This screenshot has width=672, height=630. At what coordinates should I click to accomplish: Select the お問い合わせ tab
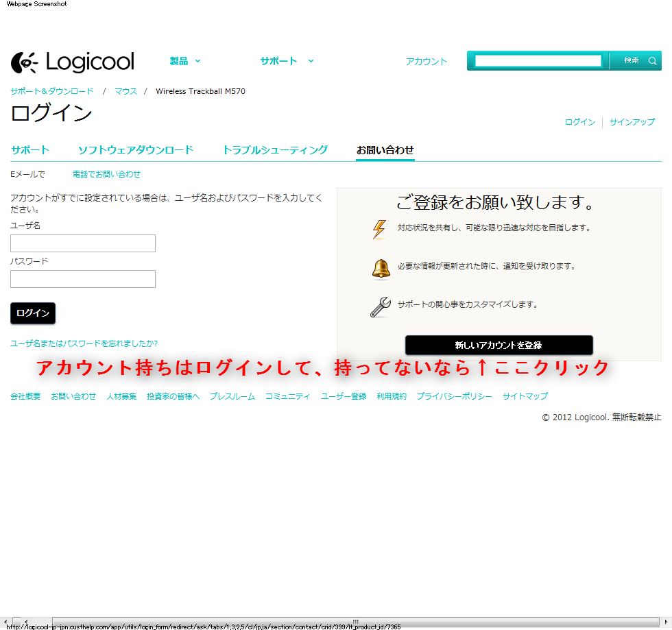click(385, 150)
